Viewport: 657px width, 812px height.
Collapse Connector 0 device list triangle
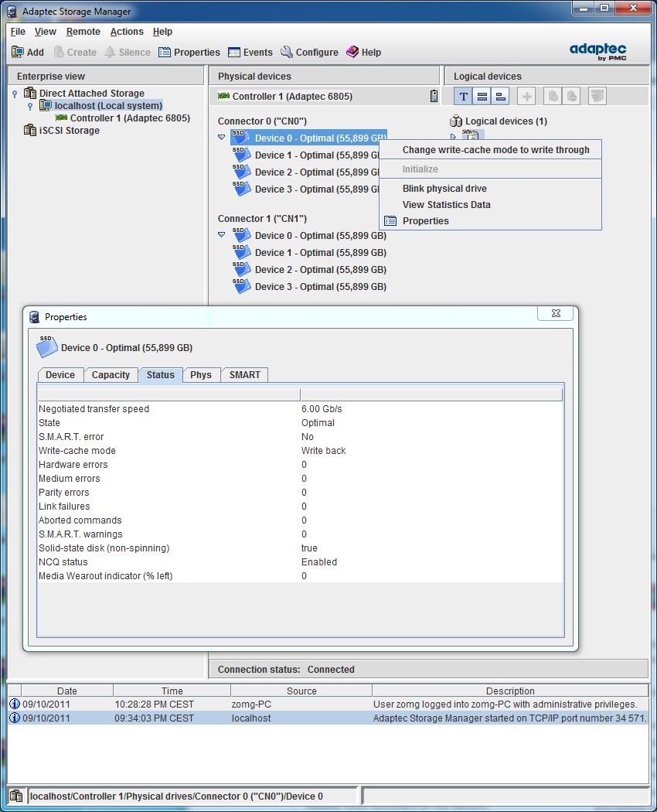pyautogui.click(x=222, y=137)
